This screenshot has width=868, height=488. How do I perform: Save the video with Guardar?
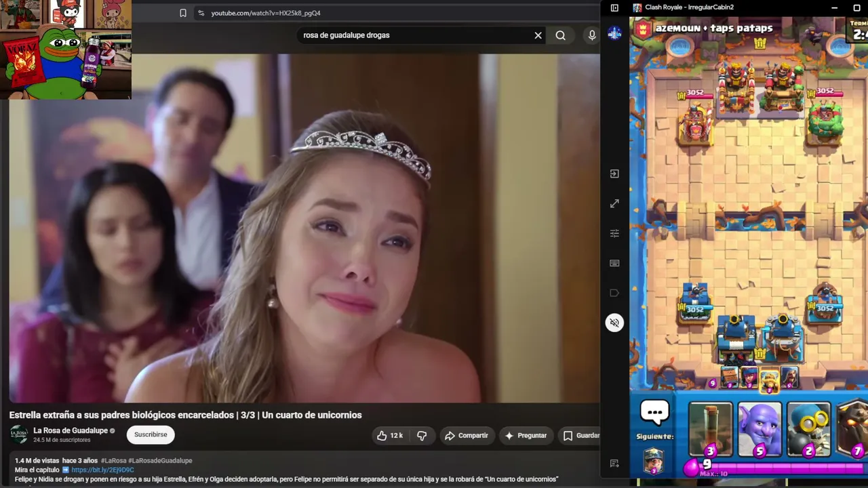coord(580,436)
